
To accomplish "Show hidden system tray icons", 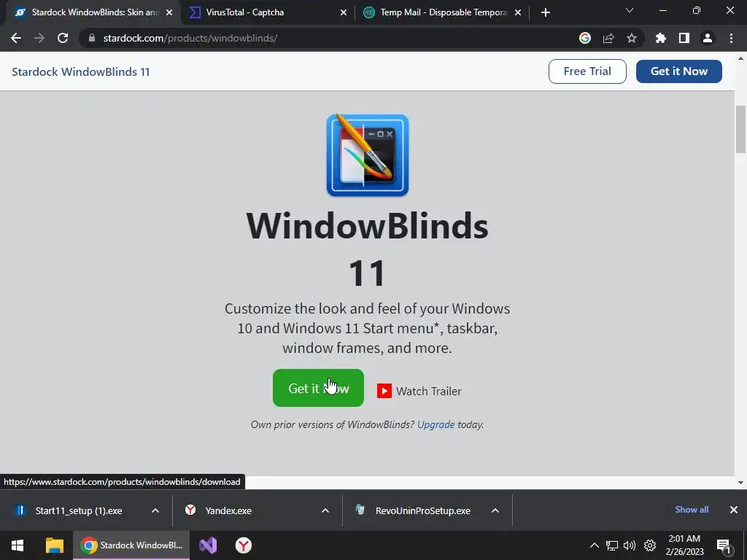I will tap(594, 545).
